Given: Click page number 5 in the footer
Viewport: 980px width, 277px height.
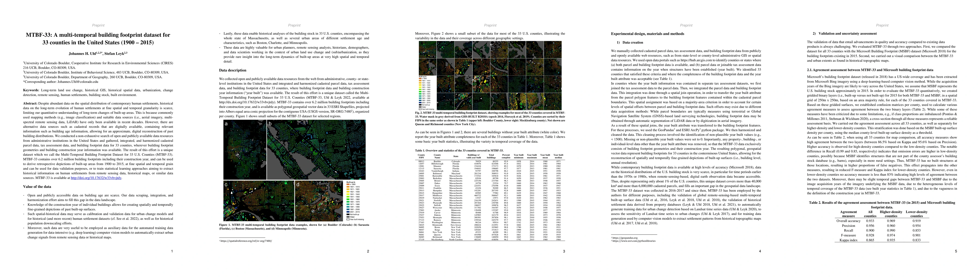Looking at the screenshot, I should click(x=956, y=251).
